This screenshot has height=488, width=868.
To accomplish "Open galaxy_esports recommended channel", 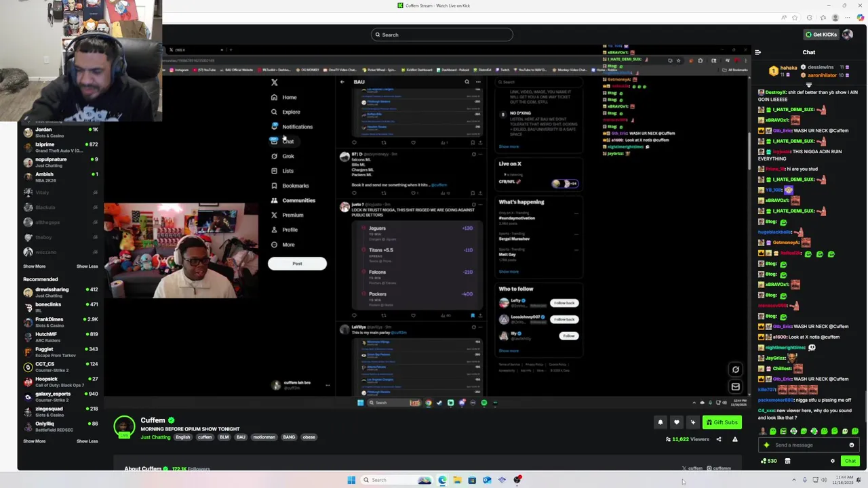I will click(x=60, y=396).
